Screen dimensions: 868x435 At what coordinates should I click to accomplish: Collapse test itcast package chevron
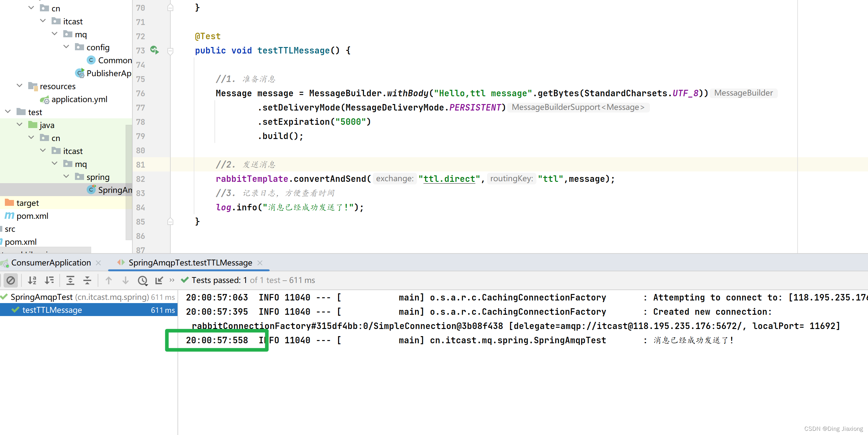coord(43,150)
